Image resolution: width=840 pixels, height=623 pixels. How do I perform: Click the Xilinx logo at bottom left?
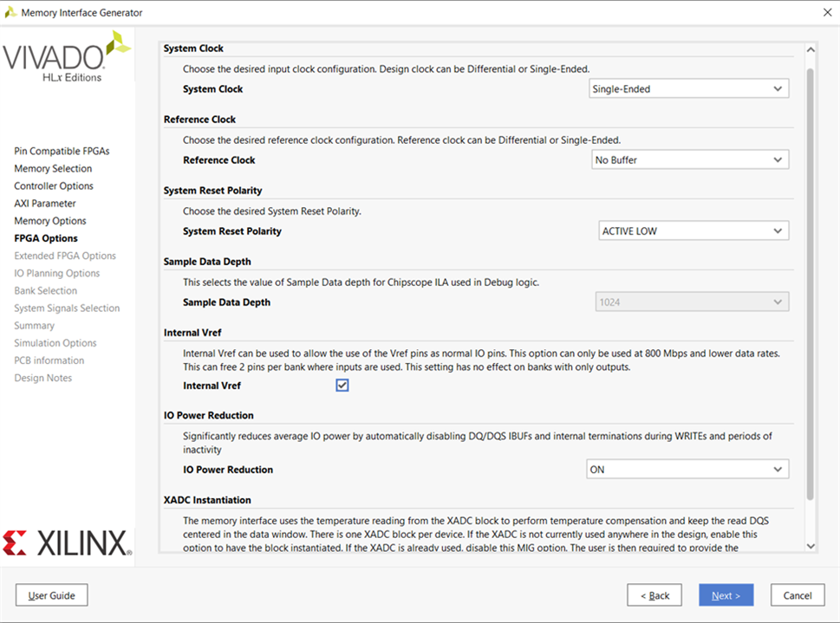click(67, 542)
